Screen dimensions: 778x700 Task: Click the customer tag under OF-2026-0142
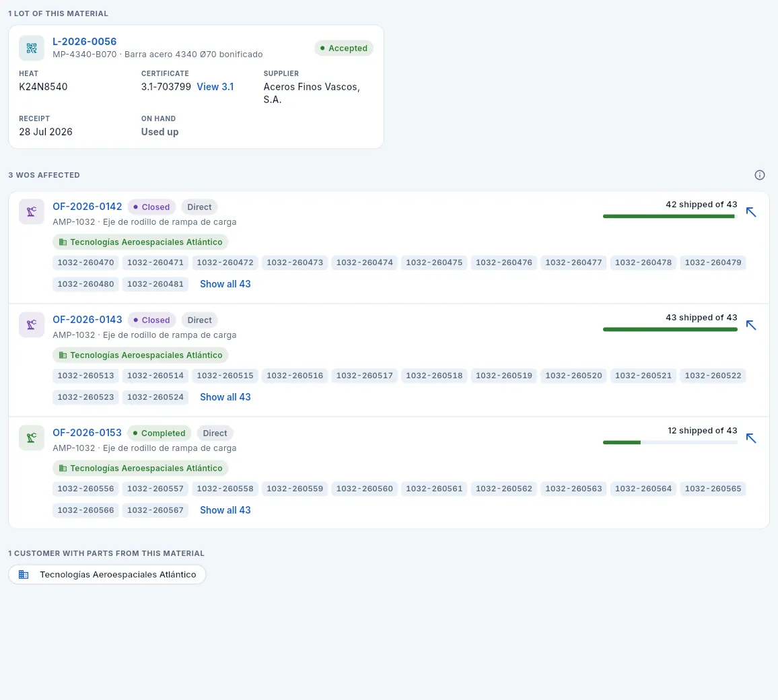(141, 242)
